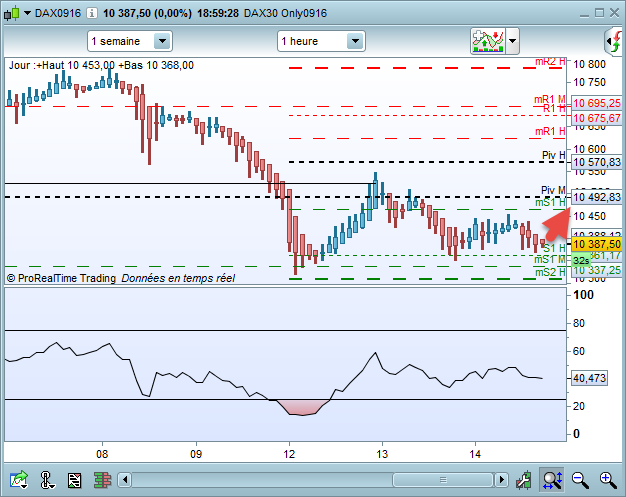Open the chart style dropdown arrow beside DAX0916
The width and height of the screenshot is (626, 497).
[x=28, y=13]
